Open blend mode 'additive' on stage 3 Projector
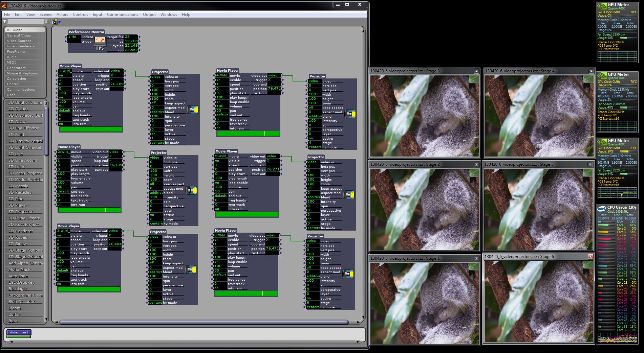 (x=155, y=272)
